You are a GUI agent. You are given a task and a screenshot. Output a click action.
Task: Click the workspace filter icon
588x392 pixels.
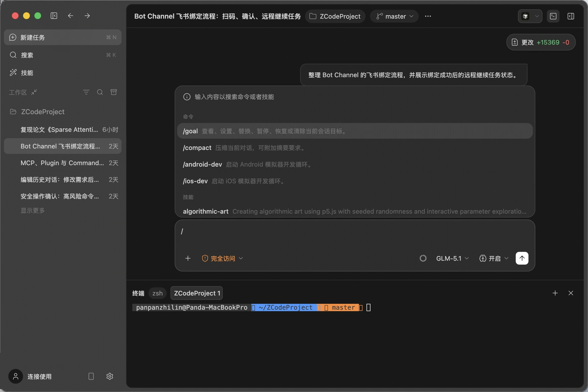pos(86,92)
